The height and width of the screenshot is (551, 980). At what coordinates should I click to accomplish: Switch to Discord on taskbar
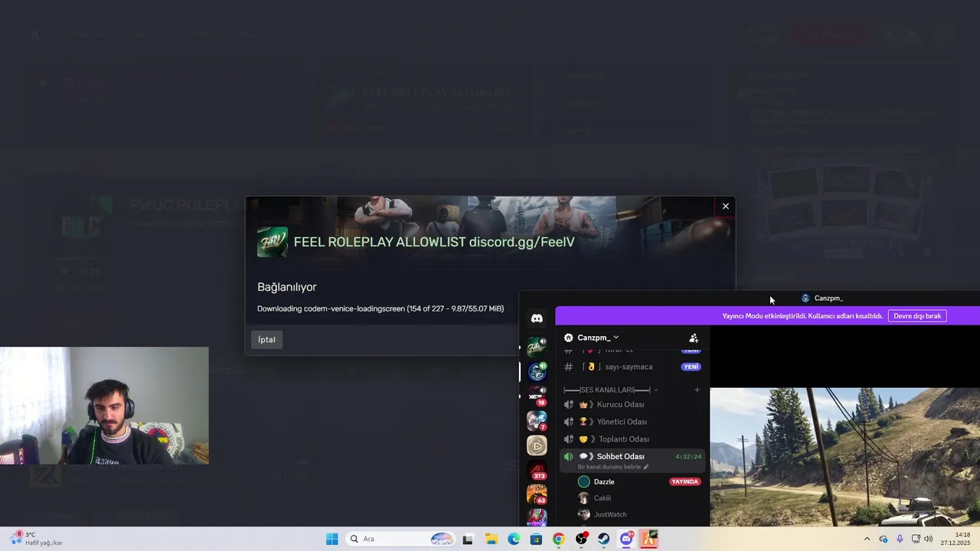click(626, 539)
